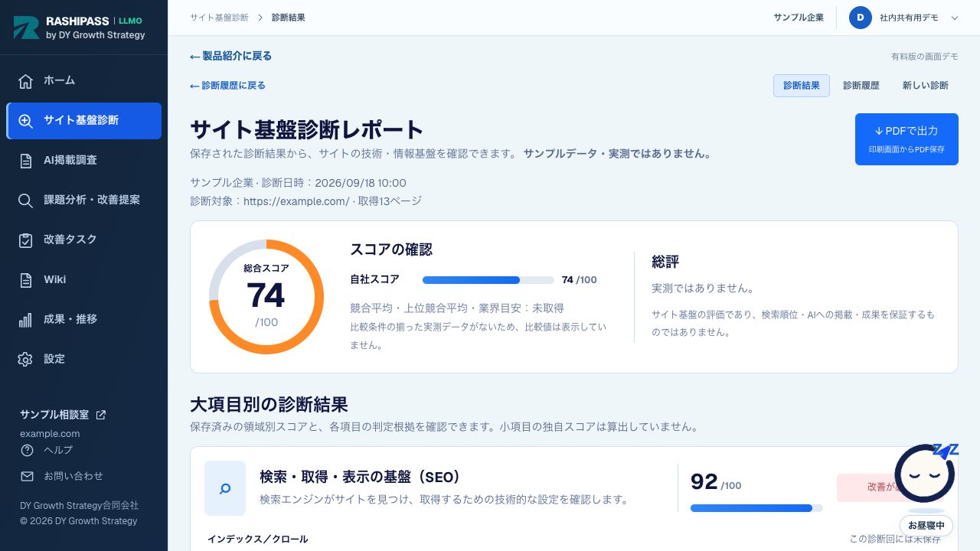Screen dimensions: 980x551
Task: Click the PDFで出力 button
Action: (906, 139)
